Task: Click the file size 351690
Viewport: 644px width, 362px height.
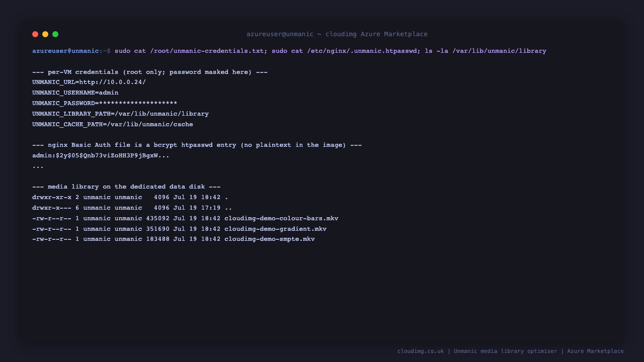Action: pyautogui.click(x=157, y=229)
